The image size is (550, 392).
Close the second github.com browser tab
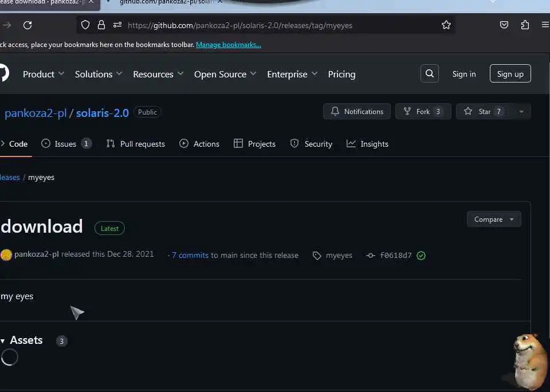point(220,2)
